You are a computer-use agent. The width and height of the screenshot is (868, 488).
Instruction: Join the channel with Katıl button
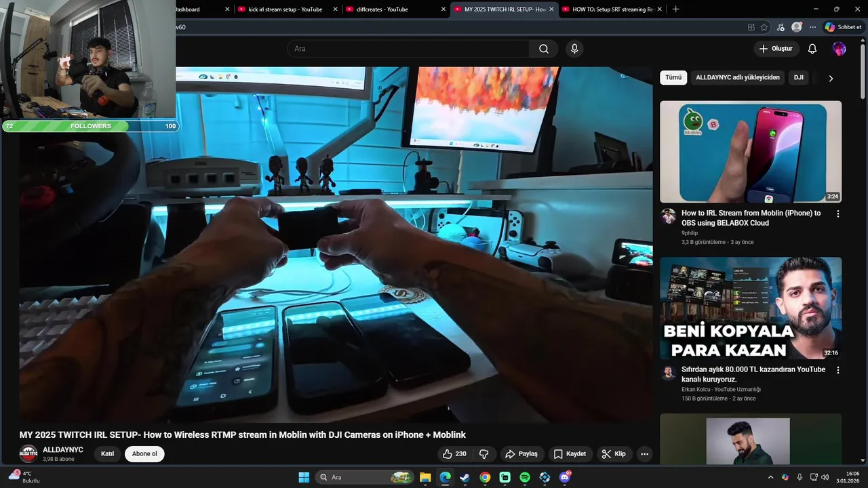107,454
